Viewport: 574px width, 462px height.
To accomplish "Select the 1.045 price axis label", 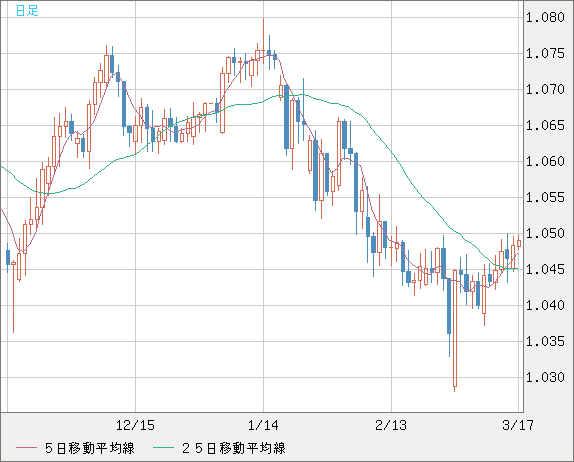I will [x=545, y=270].
